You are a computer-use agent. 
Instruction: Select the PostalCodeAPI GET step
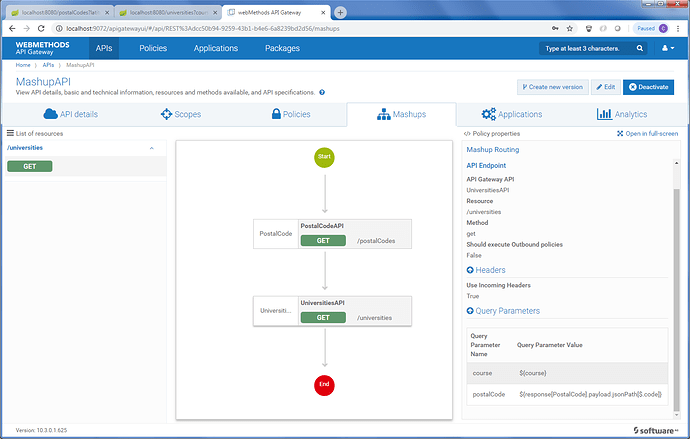323,241
